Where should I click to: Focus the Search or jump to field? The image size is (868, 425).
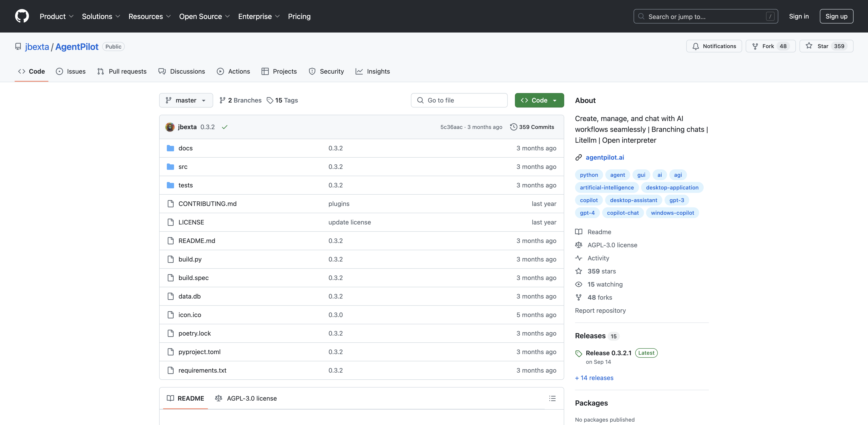click(705, 16)
